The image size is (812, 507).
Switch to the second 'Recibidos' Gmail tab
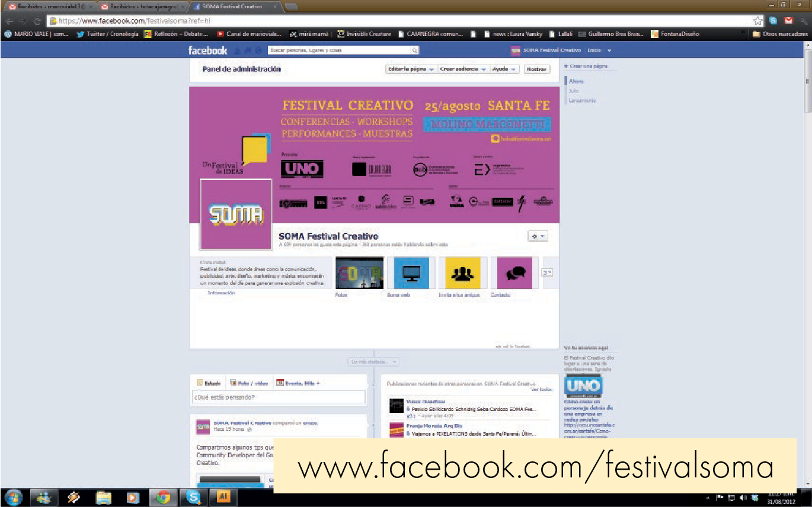(144, 6)
